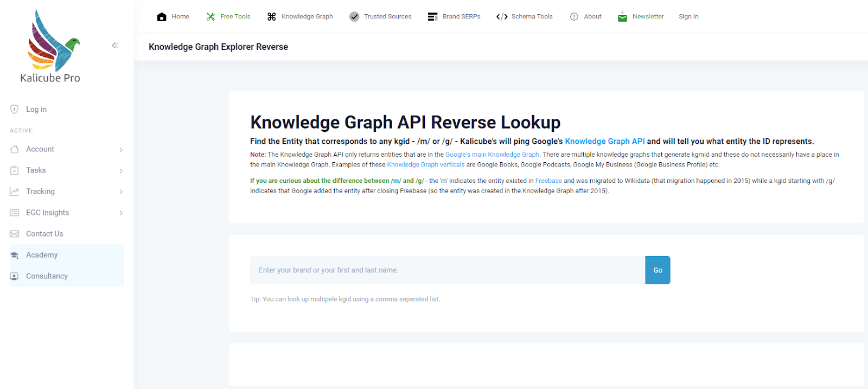Click the tip about comma separated list
Image resolution: width=868 pixels, height=389 pixels.
345,299
